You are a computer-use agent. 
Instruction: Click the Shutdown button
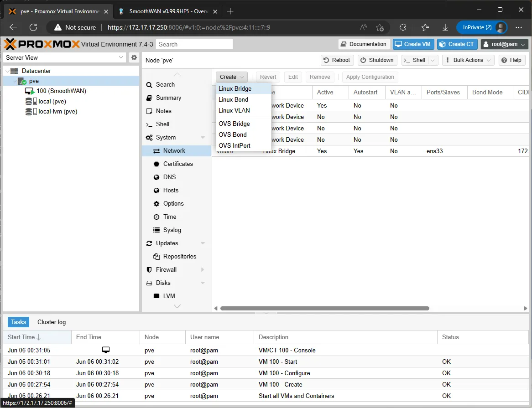(x=377, y=60)
